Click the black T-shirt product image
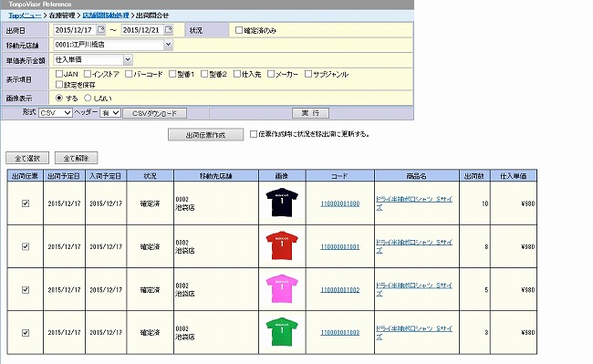593x364 pixels. [x=282, y=203]
